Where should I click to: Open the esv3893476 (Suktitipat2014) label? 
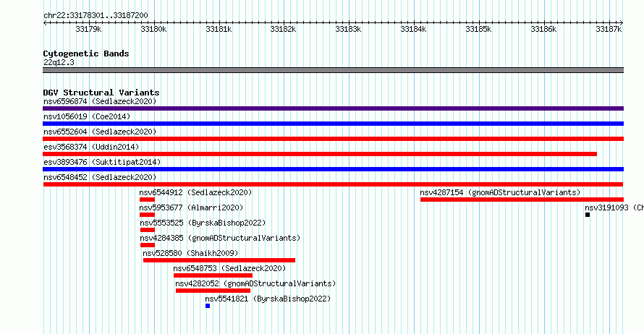click(x=102, y=162)
